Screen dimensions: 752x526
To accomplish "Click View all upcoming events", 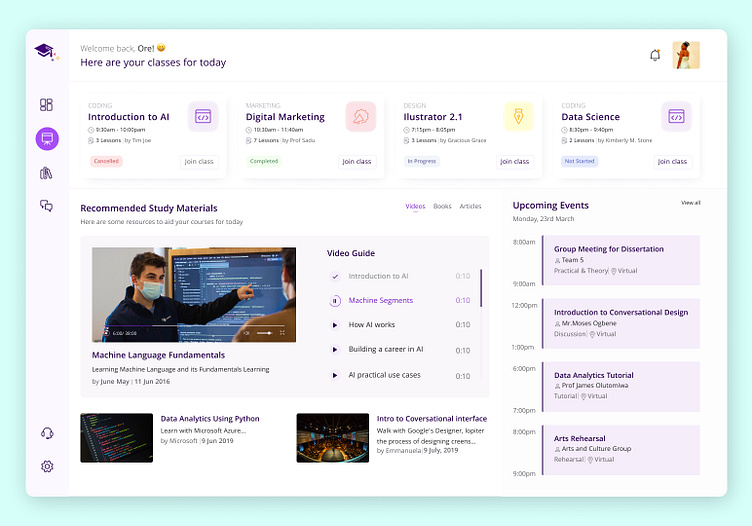I will click(690, 203).
